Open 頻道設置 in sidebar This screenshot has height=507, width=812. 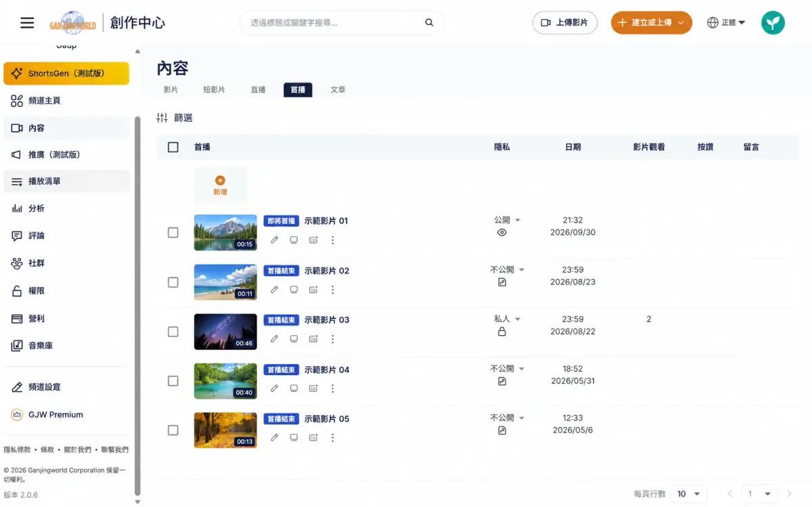pyautogui.click(x=66, y=387)
